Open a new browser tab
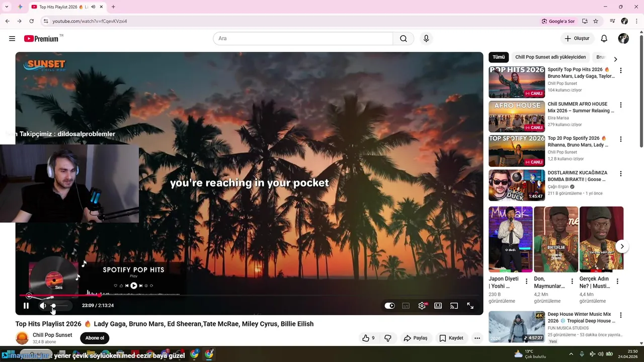644x362 pixels. coord(113,7)
